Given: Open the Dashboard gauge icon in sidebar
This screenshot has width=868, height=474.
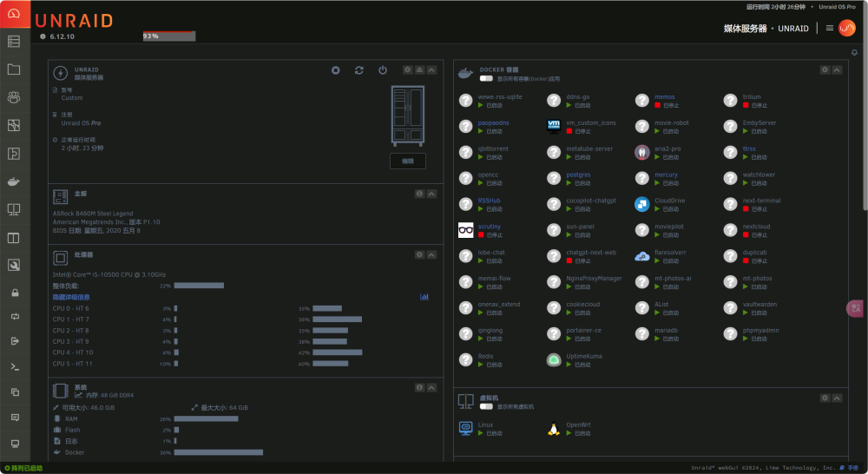Looking at the screenshot, I should [x=15, y=13].
